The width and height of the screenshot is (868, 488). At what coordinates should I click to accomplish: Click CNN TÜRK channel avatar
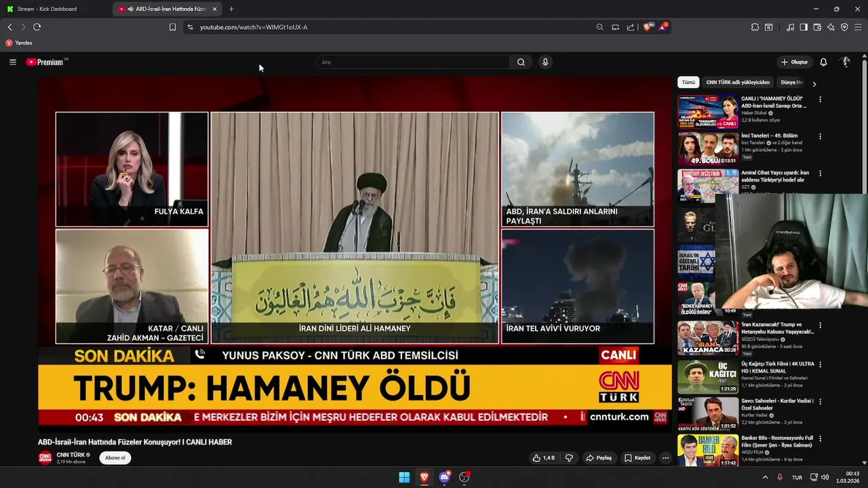coord(45,457)
